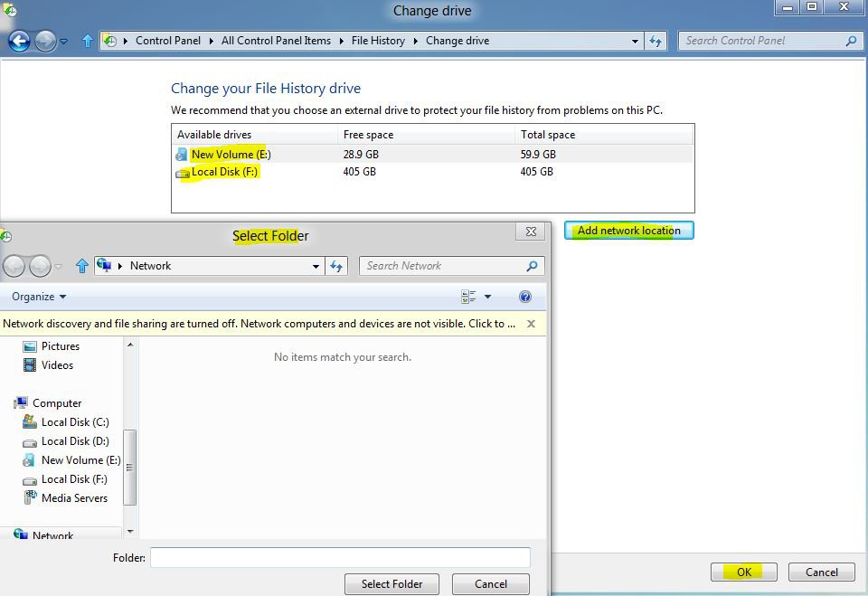This screenshot has width=868, height=596.
Task: Click the Select Folder button
Action: [x=392, y=584]
